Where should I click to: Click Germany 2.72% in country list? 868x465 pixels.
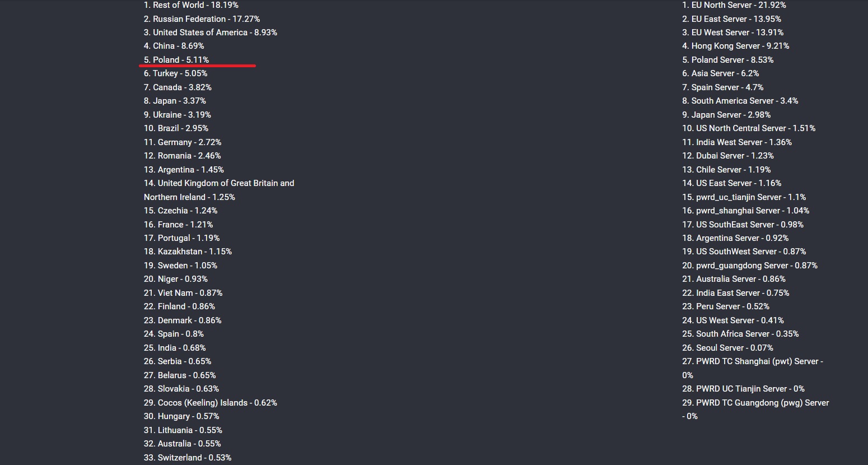(x=183, y=142)
